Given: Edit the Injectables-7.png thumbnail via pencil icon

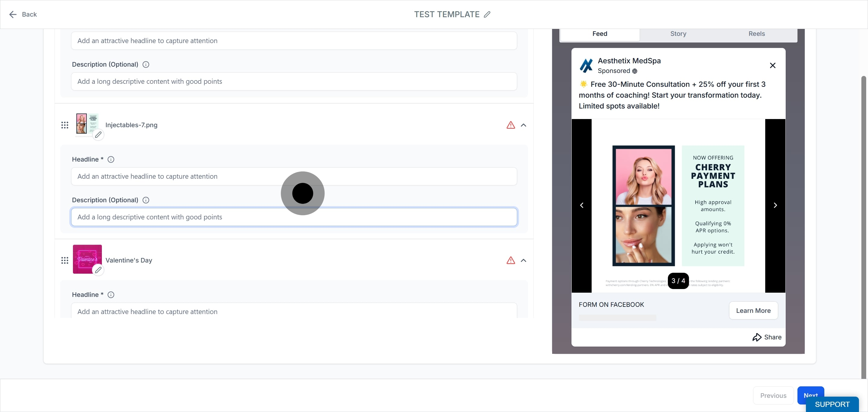Looking at the screenshot, I should 98,135.
